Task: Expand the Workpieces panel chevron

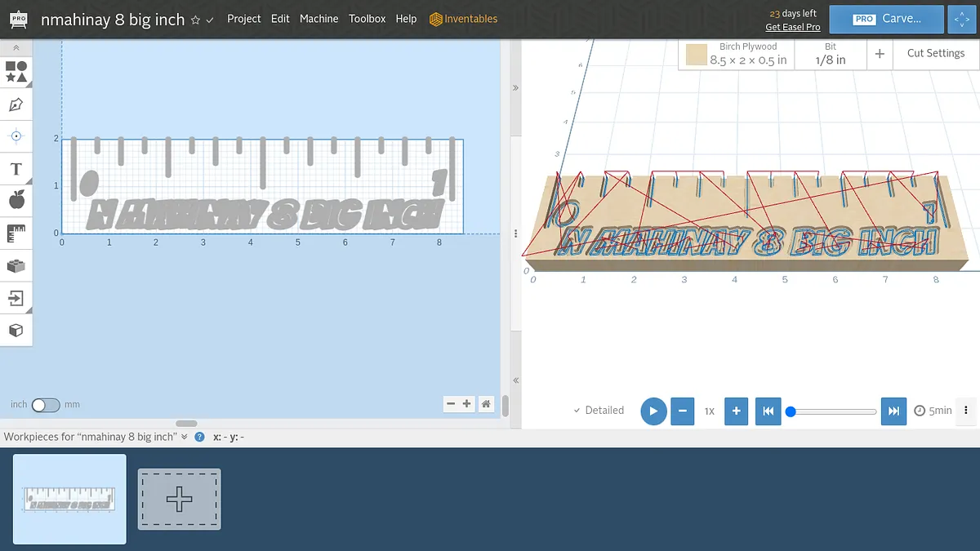Action: pos(185,437)
